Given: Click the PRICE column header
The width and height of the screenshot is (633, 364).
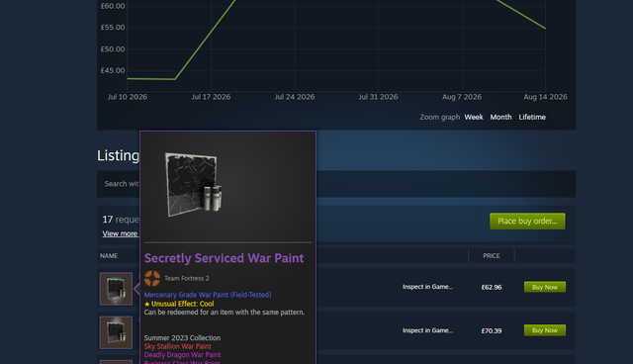Looking at the screenshot, I should pos(492,256).
